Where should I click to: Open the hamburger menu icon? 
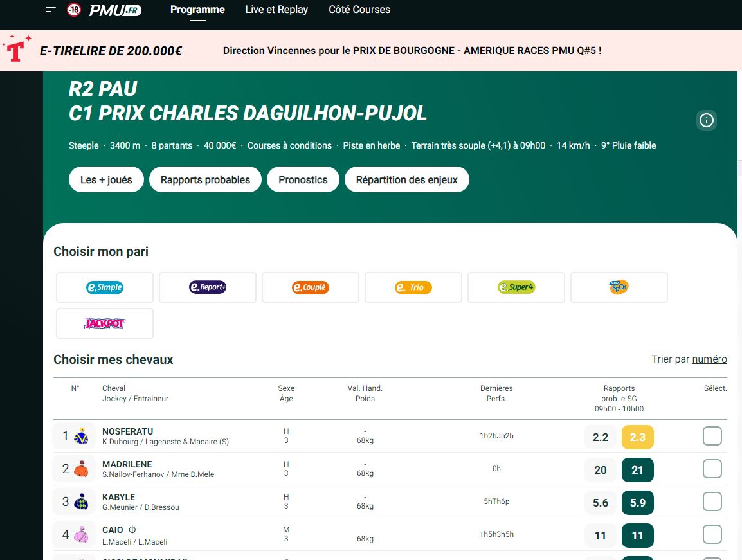[51, 10]
